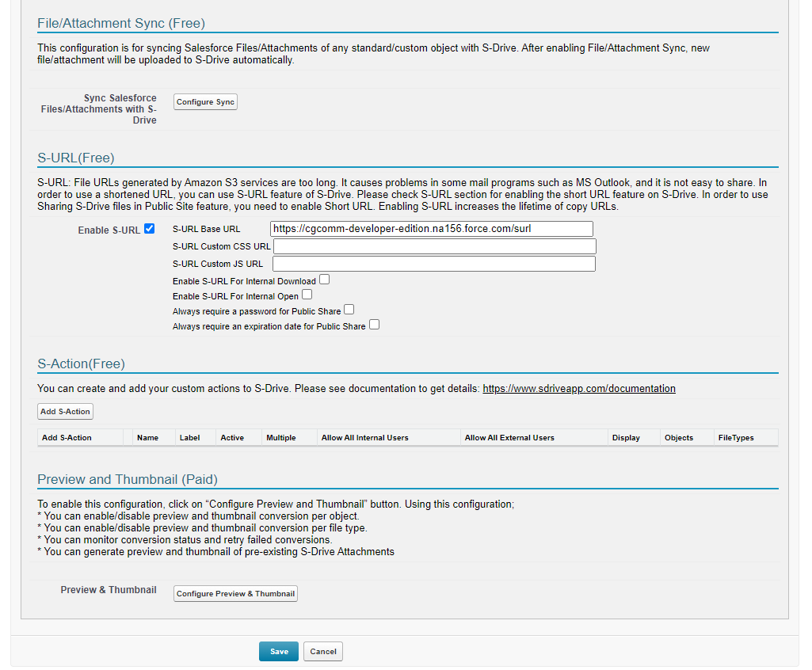Click the S-URL Base URL field
Viewport: 812px width, 670px height.
pos(431,229)
